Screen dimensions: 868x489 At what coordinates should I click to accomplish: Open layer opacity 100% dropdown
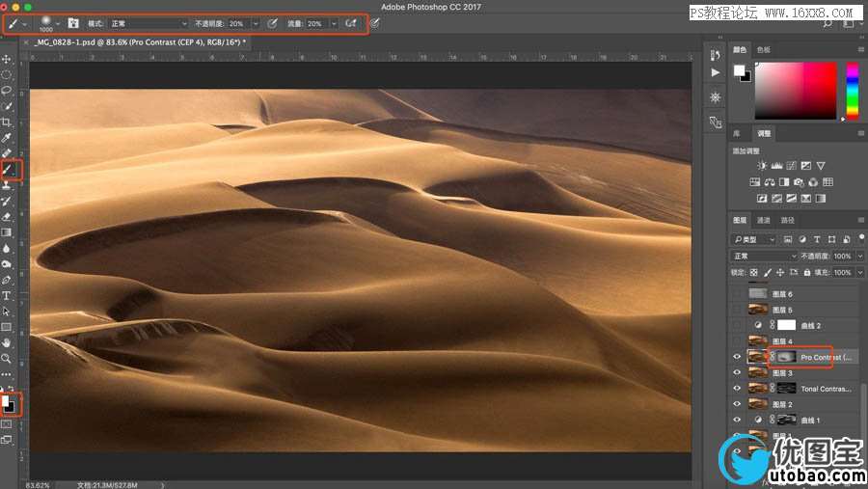point(860,256)
